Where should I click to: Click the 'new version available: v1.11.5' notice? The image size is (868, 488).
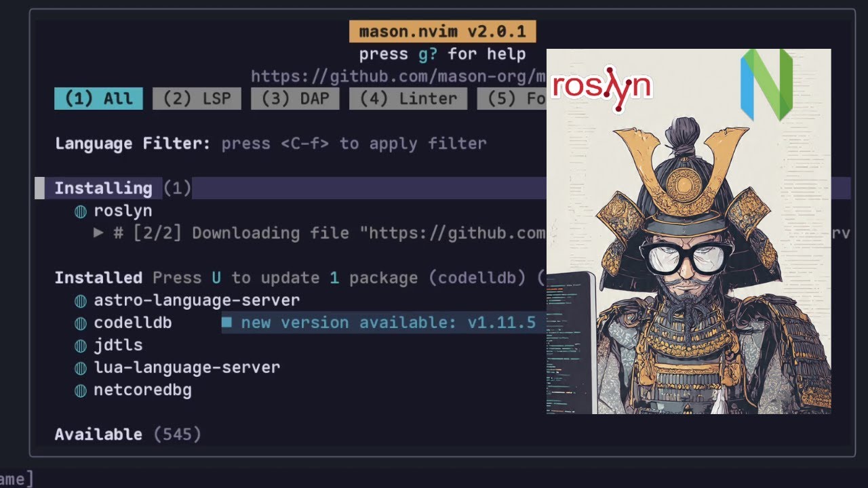389,323
